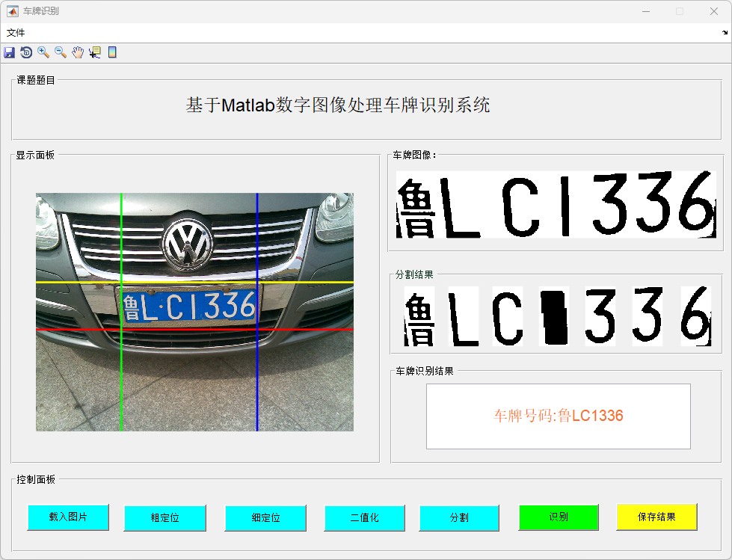Image resolution: width=732 pixels, height=560 pixels.
Task: Click the MATLAB icon in title bar
Action: 12,11
